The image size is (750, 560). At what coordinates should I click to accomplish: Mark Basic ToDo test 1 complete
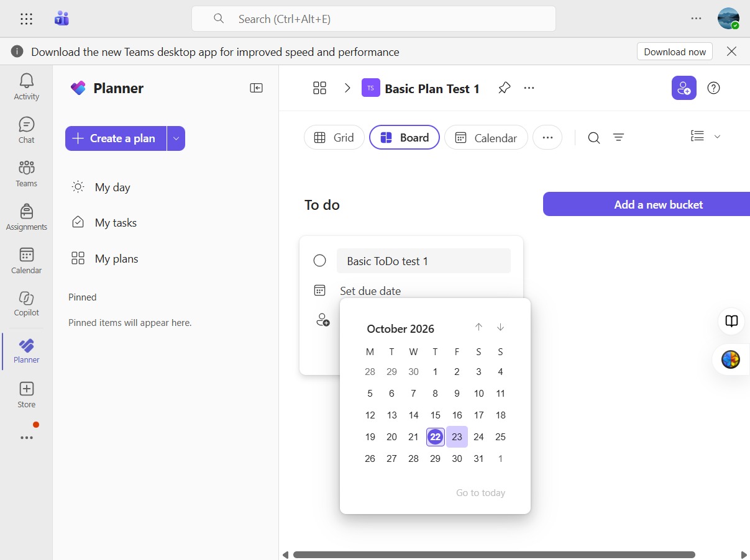[319, 261]
